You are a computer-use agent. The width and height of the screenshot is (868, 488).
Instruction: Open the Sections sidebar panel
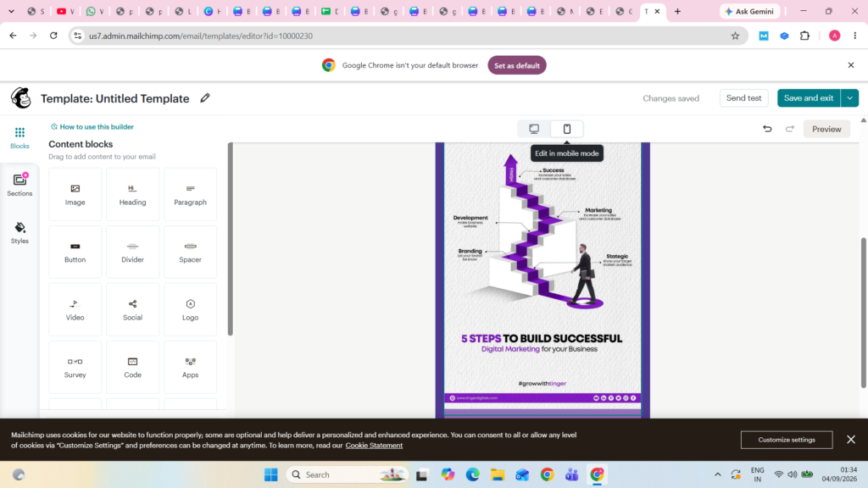click(x=19, y=185)
